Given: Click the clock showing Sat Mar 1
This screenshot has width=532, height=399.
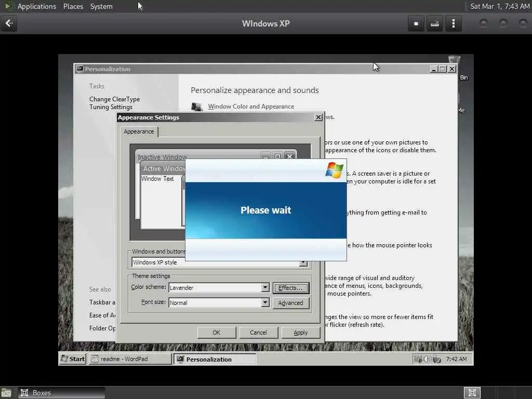Looking at the screenshot, I should (x=499, y=6).
